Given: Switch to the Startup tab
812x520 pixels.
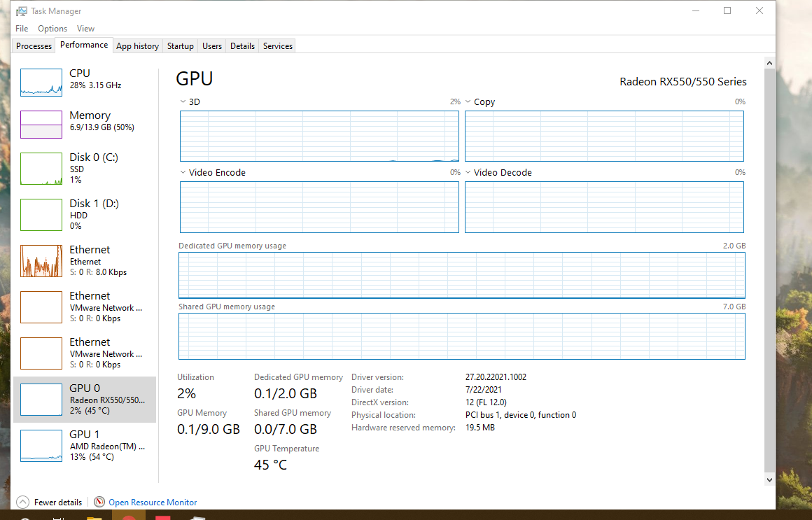Looking at the screenshot, I should [180, 46].
